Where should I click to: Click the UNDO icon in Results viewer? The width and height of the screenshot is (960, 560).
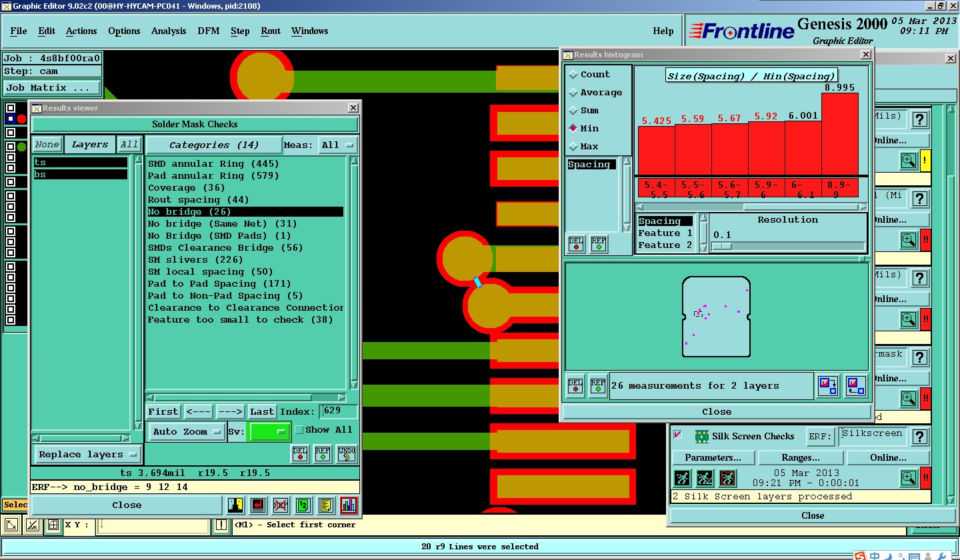(x=346, y=454)
